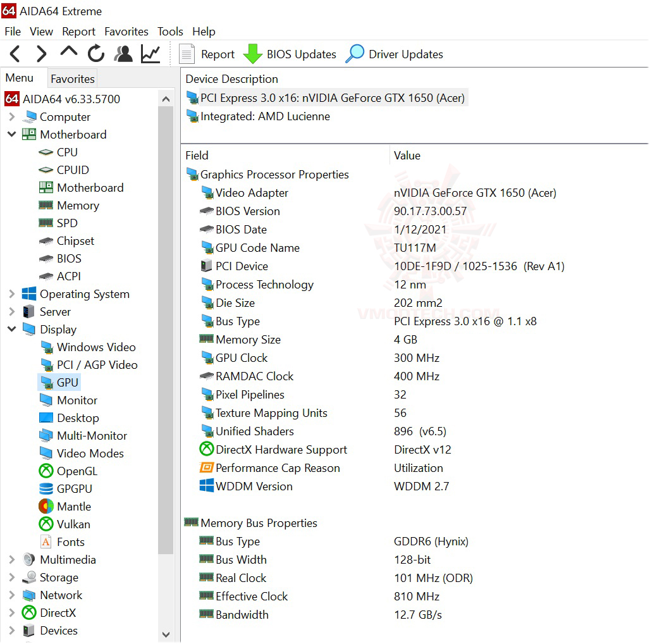The width and height of the screenshot is (650, 644).
Task: Expand the Server tree node
Action: pyautogui.click(x=11, y=312)
